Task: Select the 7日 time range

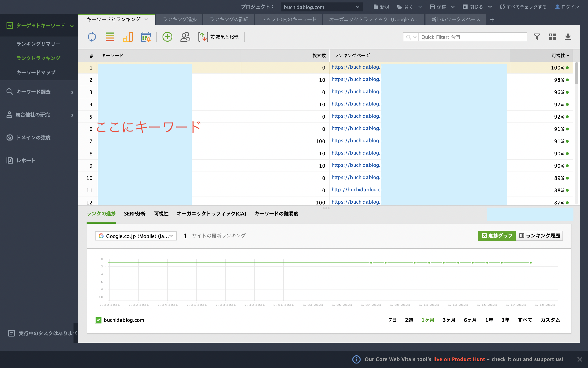Action: (393, 320)
